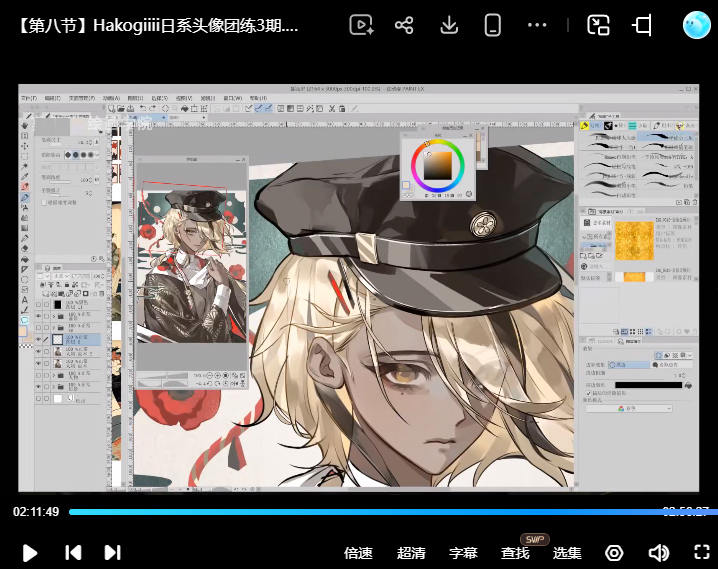Open the 选集 episode list
This screenshot has height=569, width=718.
(567, 553)
